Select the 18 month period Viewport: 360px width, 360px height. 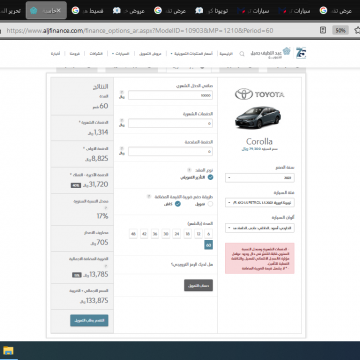[187, 234]
